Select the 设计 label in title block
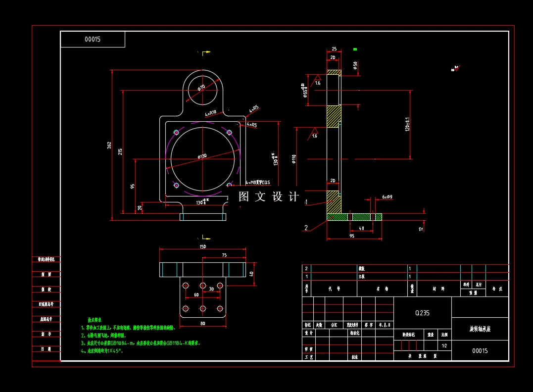Screen dimensions: 533x392 tap(309, 333)
